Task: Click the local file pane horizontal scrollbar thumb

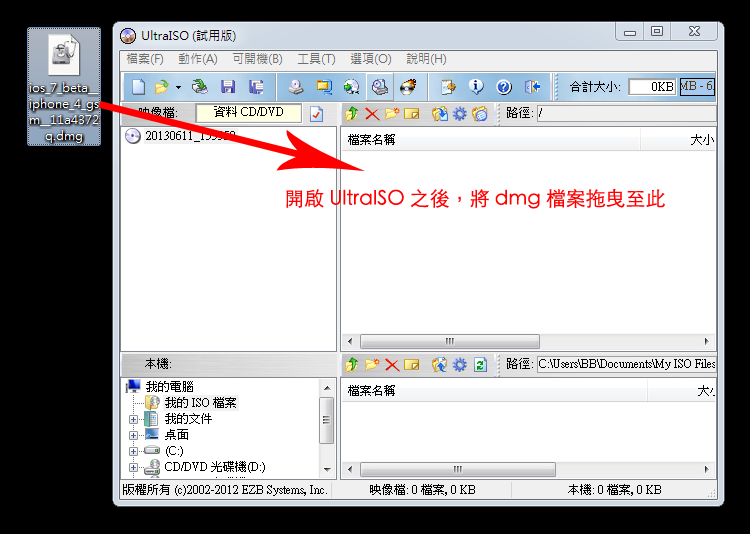Action: pyautogui.click(x=458, y=469)
